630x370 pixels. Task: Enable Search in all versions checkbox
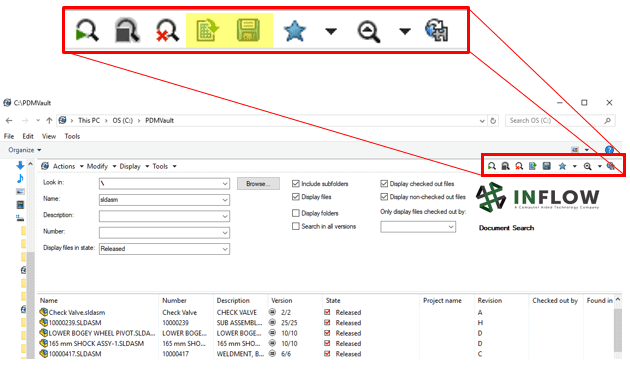point(296,226)
